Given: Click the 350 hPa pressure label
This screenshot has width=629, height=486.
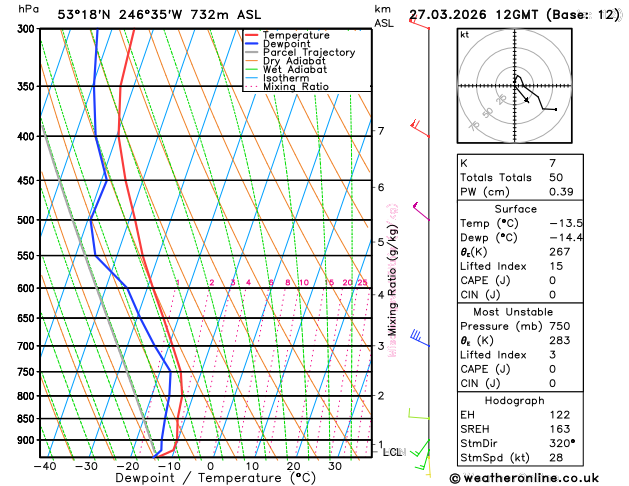Looking at the screenshot, I should tap(28, 86).
